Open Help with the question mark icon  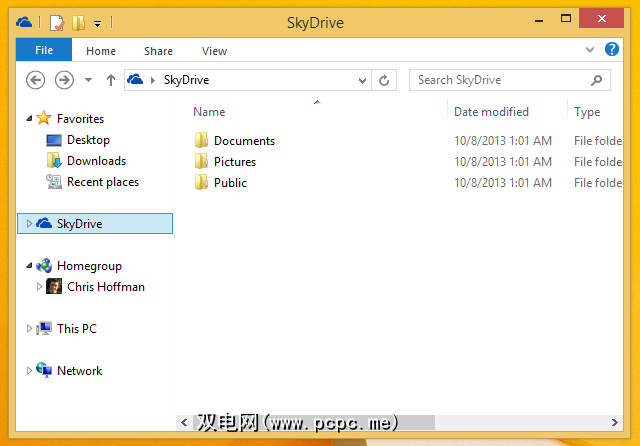coord(611,49)
